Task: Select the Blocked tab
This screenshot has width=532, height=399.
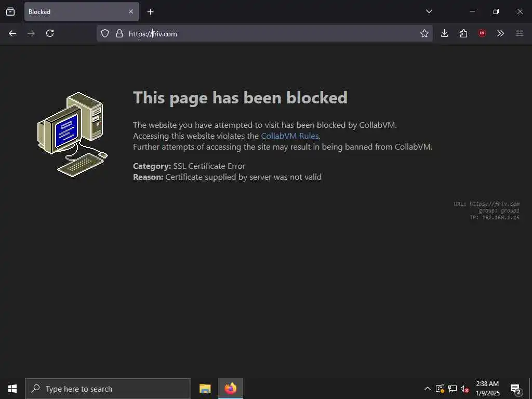Action: pyautogui.click(x=82, y=11)
